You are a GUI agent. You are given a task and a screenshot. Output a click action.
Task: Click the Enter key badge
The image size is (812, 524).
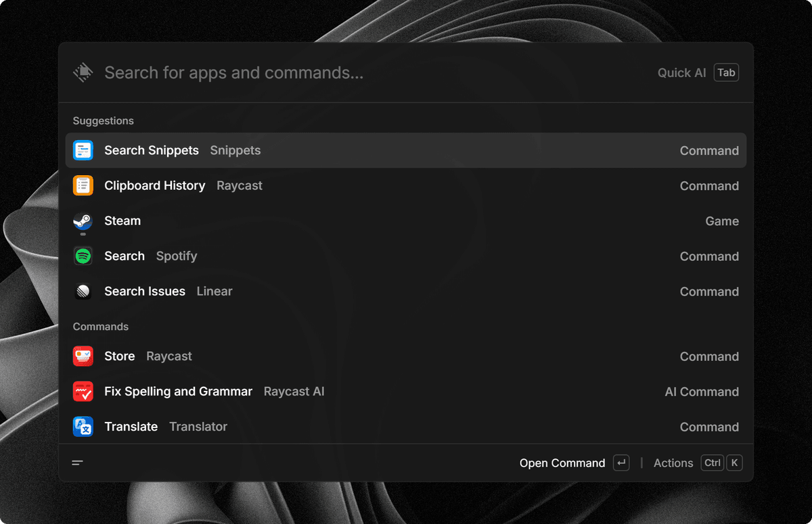click(621, 463)
